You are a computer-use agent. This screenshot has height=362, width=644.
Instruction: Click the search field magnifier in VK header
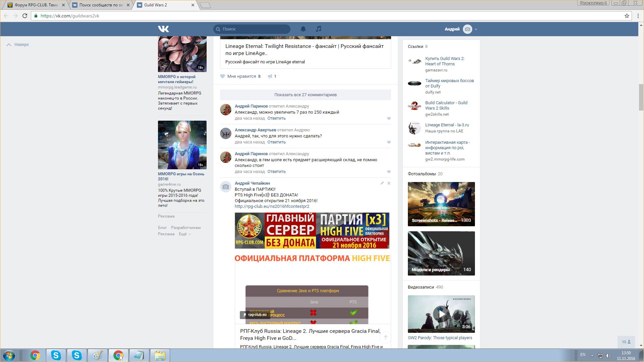point(218,29)
